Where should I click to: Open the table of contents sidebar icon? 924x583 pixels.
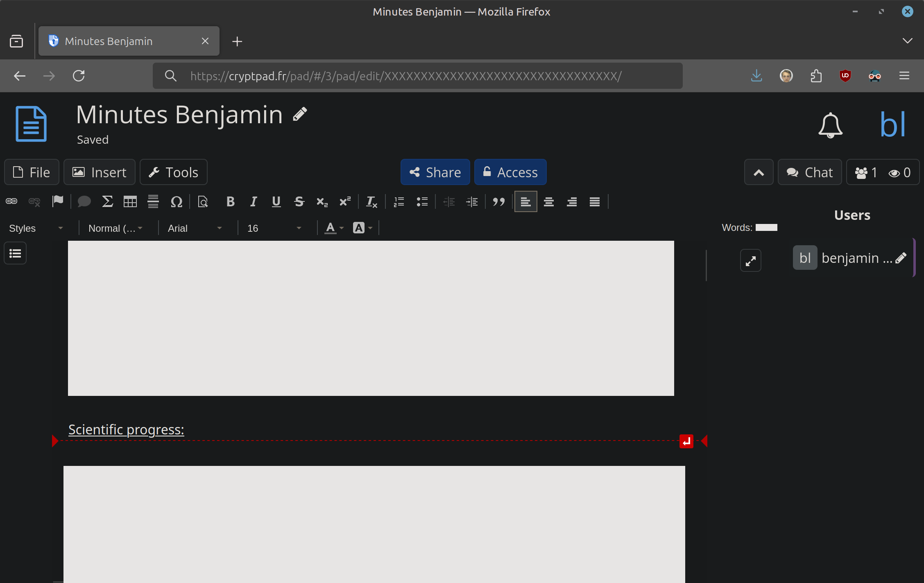15,253
